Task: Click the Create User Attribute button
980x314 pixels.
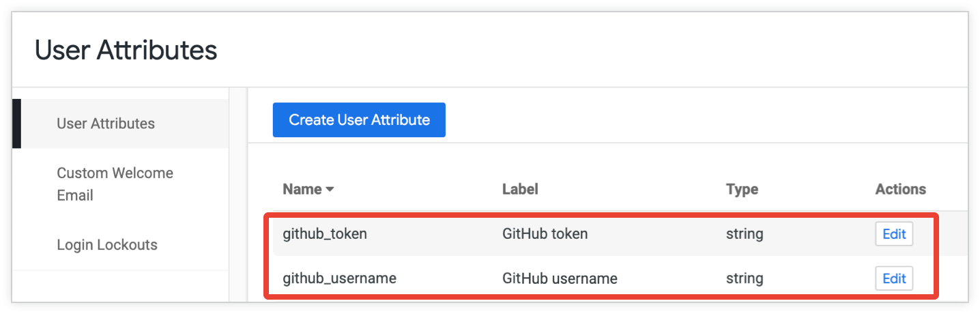Action: (x=359, y=120)
